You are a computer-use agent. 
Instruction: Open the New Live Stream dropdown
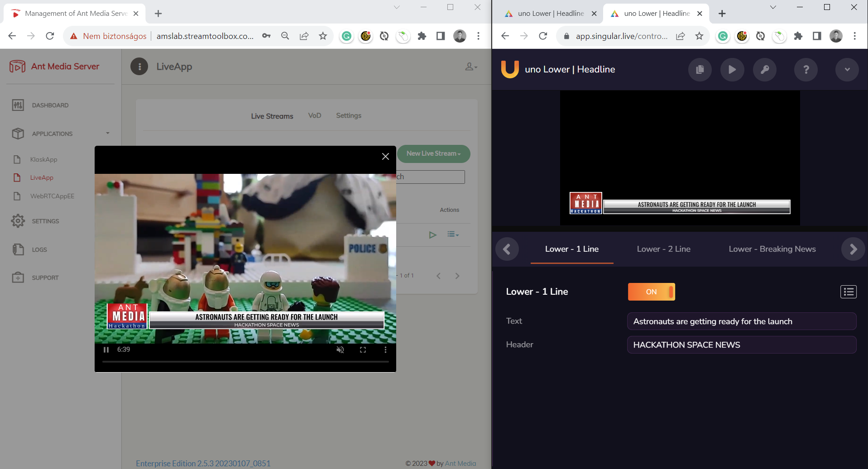(433, 154)
